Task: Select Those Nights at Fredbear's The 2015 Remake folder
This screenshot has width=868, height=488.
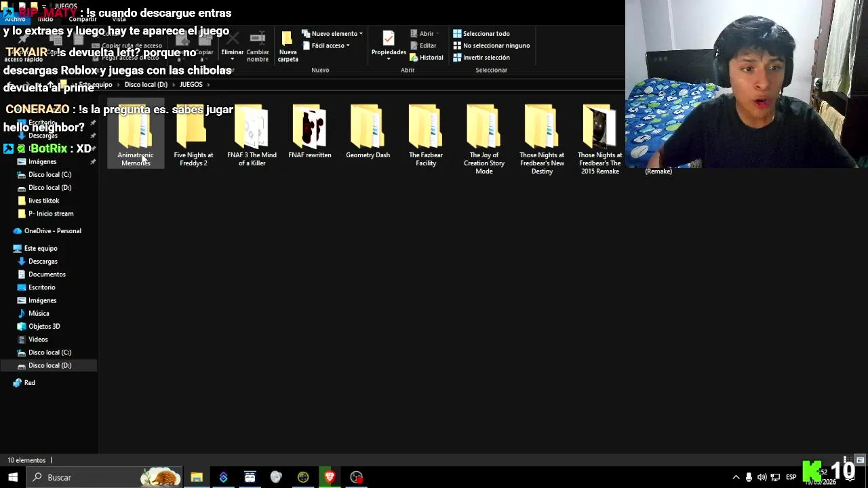Action: (x=600, y=140)
